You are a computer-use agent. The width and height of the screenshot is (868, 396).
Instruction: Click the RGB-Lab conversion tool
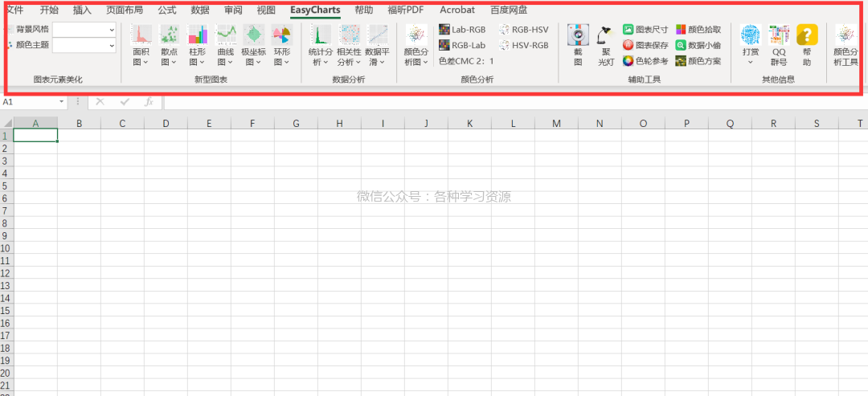click(462, 45)
